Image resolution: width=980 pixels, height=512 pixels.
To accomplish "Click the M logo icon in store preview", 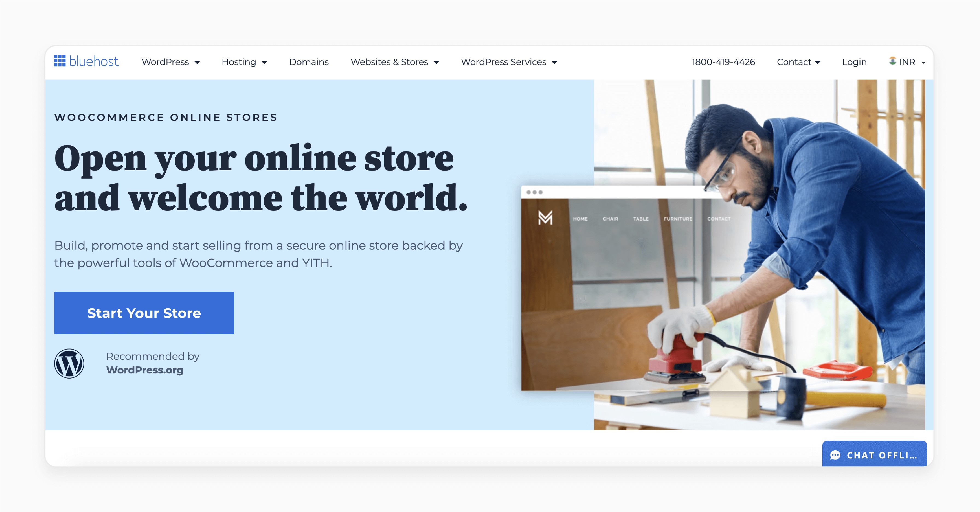I will point(545,218).
